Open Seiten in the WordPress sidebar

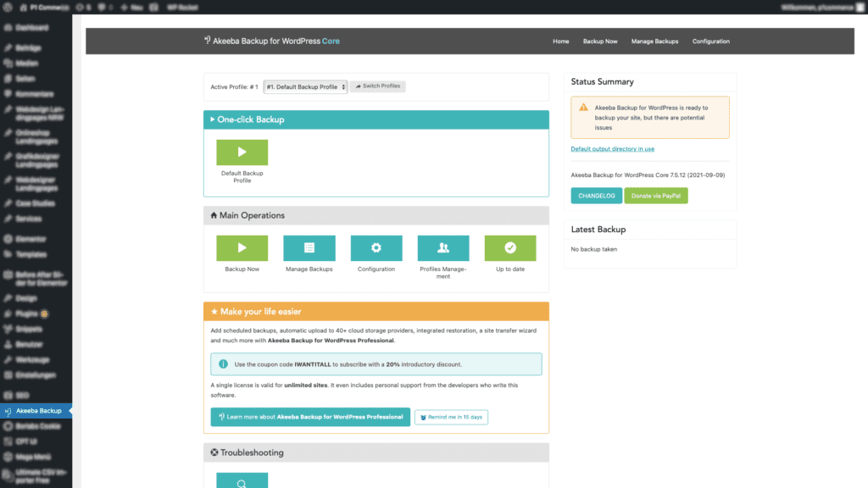pos(25,79)
